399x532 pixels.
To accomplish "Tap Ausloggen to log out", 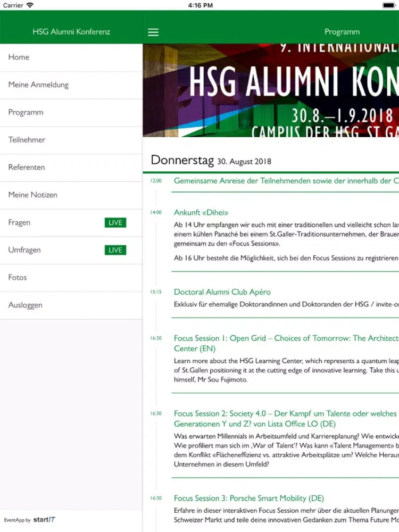I will (x=71, y=305).
